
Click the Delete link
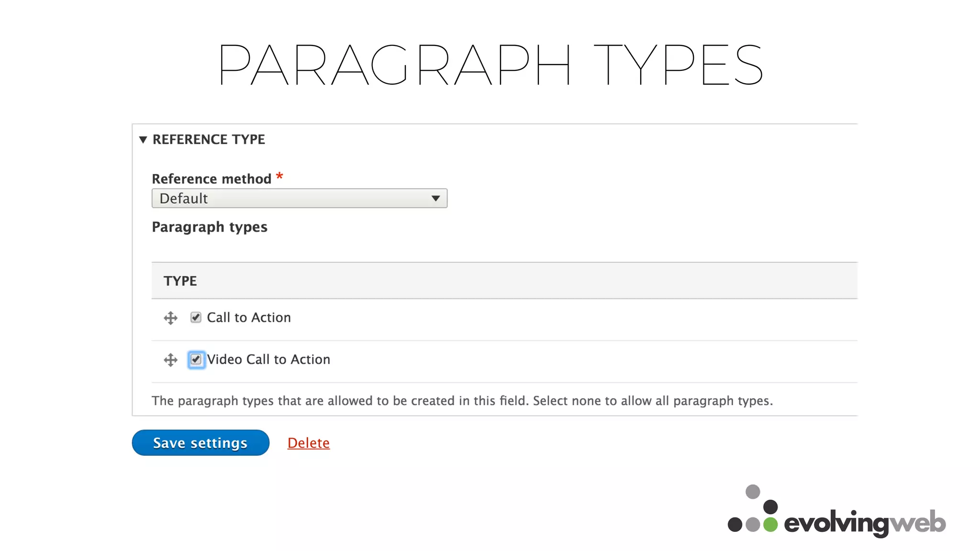309,443
